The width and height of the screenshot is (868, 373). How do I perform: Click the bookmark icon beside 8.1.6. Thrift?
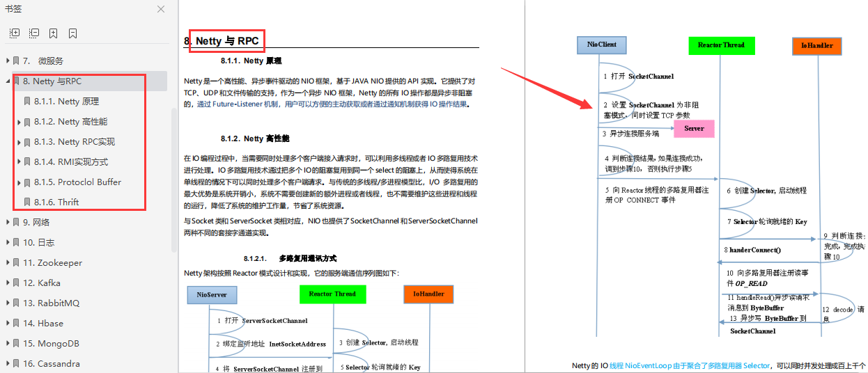(x=26, y=203)
